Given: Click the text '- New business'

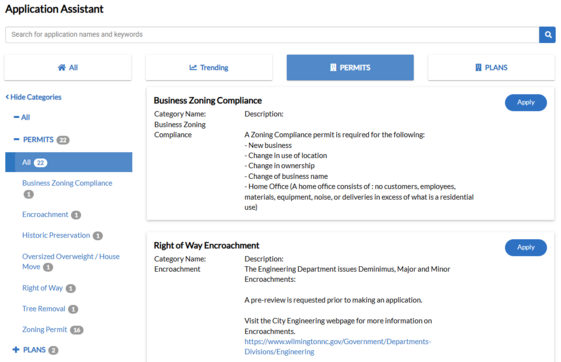Looking at the screenshot, I should click(x=268, y=146).
